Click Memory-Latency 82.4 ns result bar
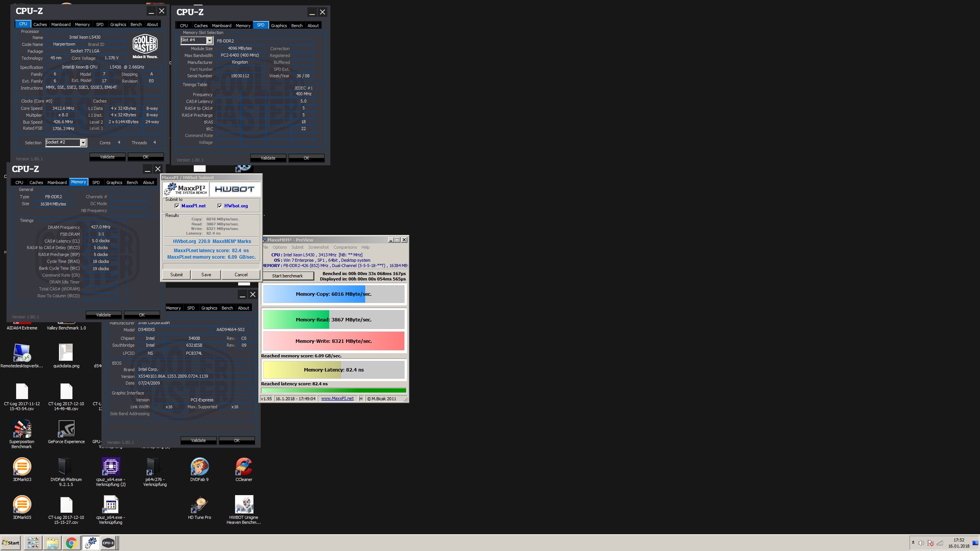 (334, 370)
